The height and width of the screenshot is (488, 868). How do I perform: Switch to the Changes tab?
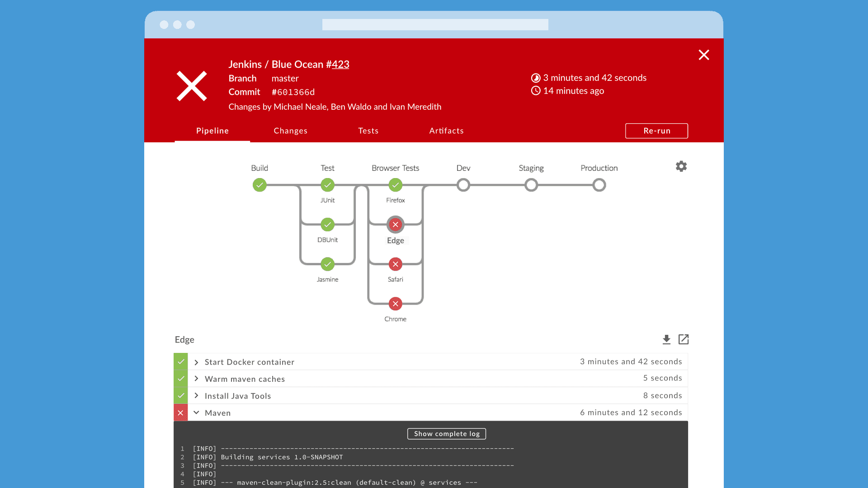pyautogui.click(x=290, y=131)
